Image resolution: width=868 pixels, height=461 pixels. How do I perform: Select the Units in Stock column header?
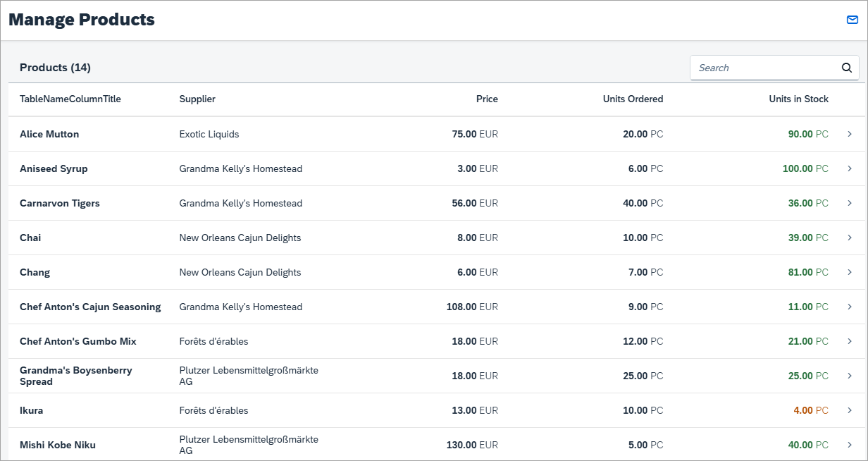pos(798,99)
